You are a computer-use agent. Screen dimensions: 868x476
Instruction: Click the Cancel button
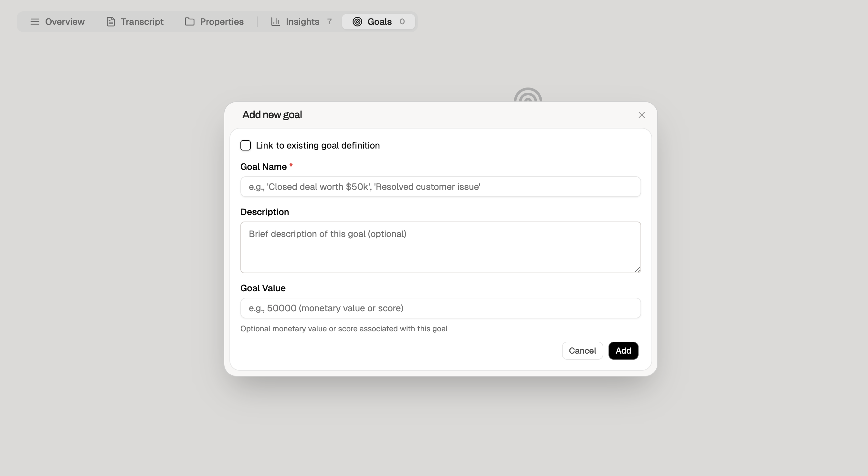pyautogui.click(x=582, y=350)
